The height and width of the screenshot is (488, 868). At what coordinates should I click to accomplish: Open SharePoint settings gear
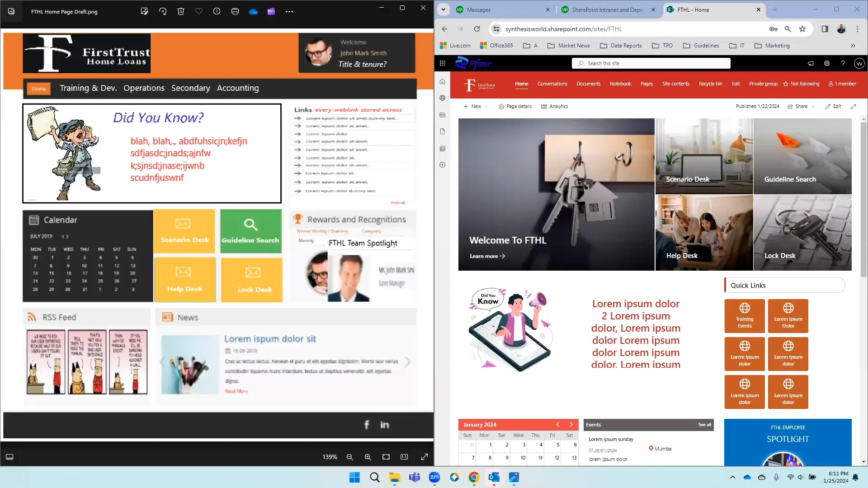pyautogui.click(x=827, y=63)
